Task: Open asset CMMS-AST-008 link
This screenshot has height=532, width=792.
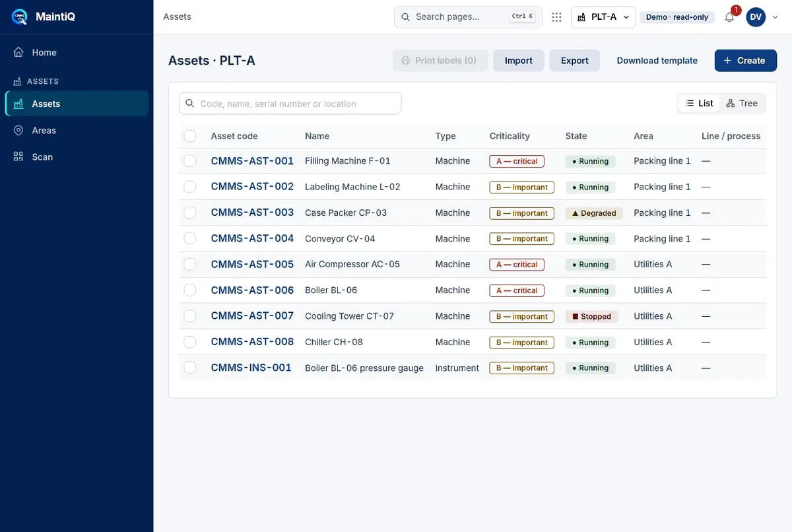Action: 252,342
